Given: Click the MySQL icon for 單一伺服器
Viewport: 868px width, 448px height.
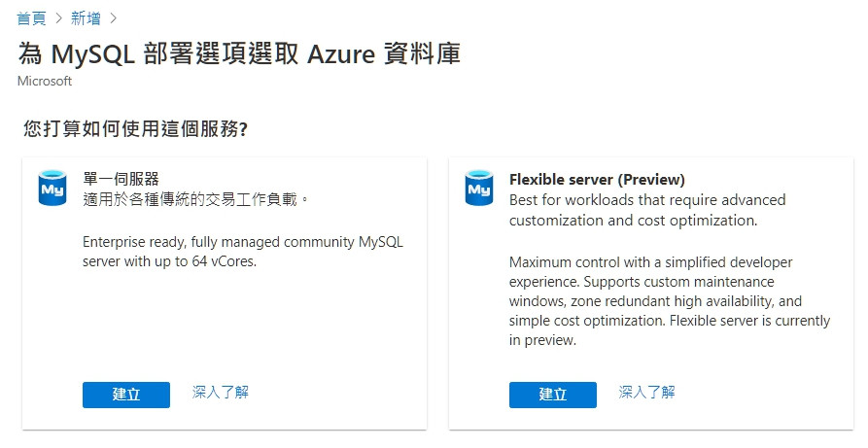Looking at the screenshot, I should pyautogui.click(x=52, y=188).
